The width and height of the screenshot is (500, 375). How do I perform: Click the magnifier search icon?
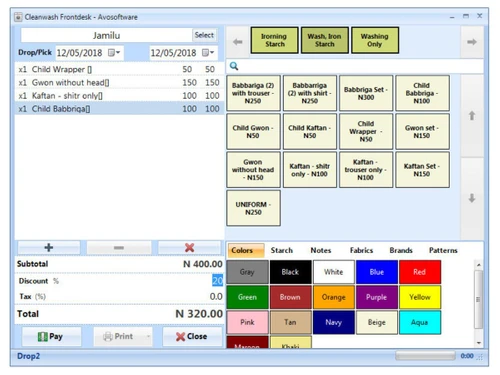(234, 66)
